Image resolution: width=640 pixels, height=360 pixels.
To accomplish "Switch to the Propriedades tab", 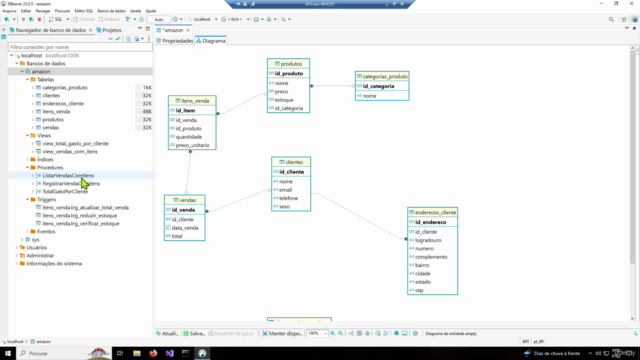I will (174, 41).
